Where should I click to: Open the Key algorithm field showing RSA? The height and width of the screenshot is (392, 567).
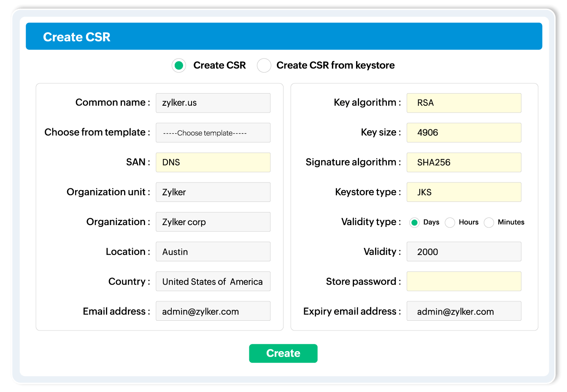click(x=464, y=103)
